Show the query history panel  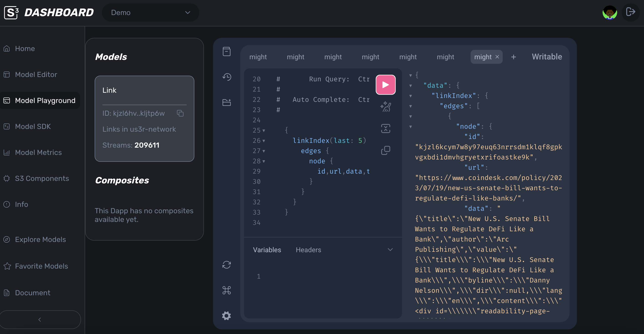(x=226, y=77)
